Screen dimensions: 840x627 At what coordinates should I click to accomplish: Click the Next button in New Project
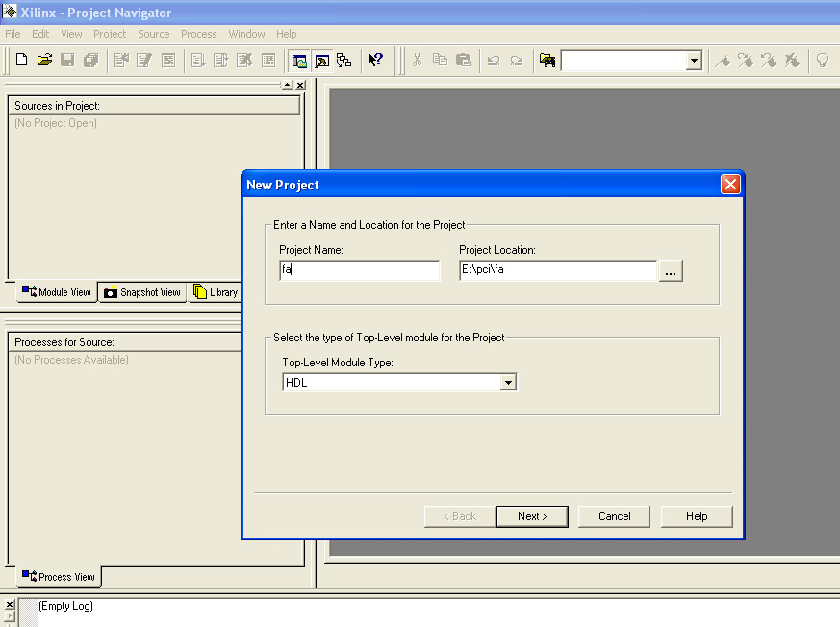(532, 516)
